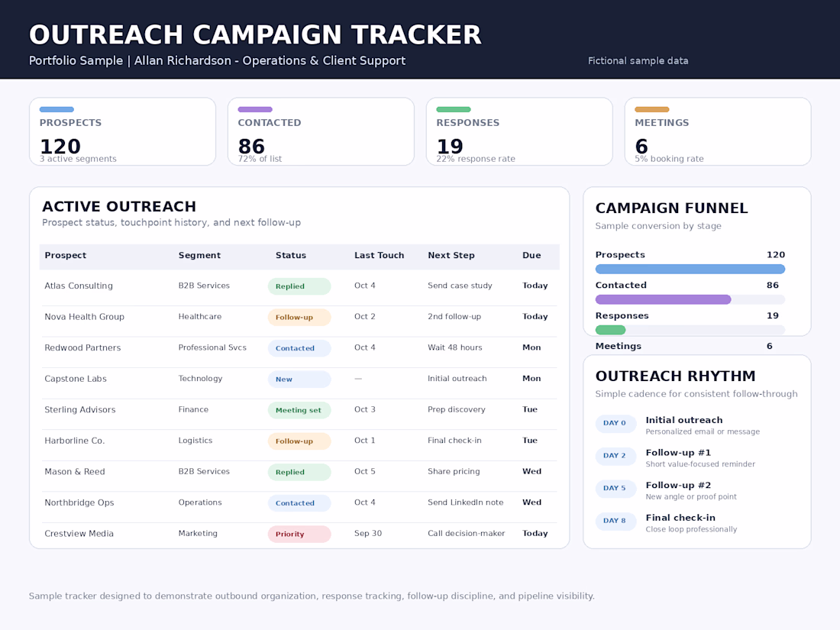The height and width of the screenshot is (630, 840).
Task: Open the Nova Health Group prospect row
Action: 299,317
